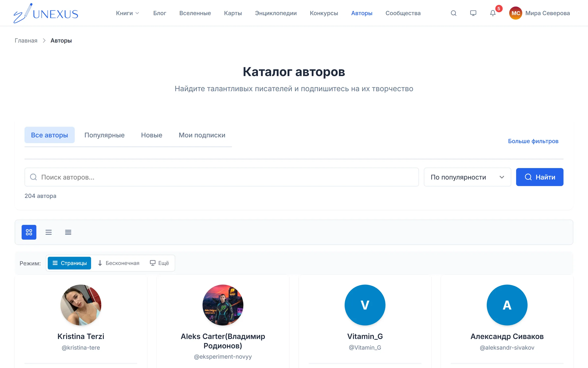This screenshot has height=368, width=588.
Task: Open Александр Сиваков avatar circle
Action: pos(507,305)
